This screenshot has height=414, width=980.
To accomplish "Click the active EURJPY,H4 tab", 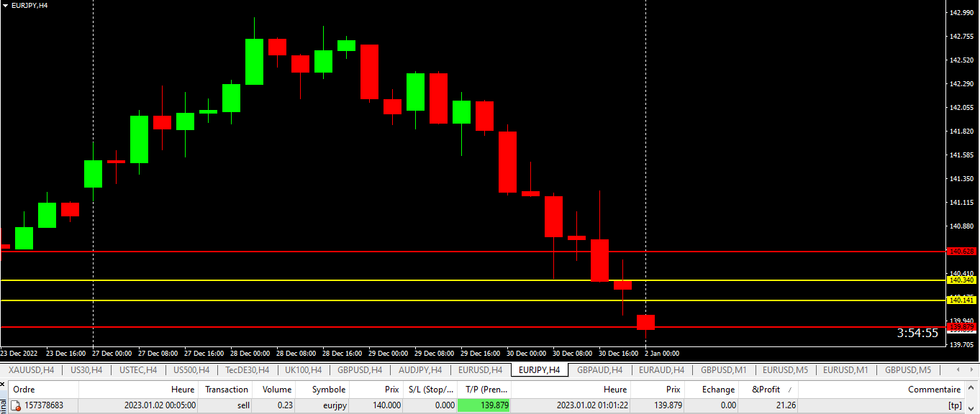I will click(x=540, y=370).
